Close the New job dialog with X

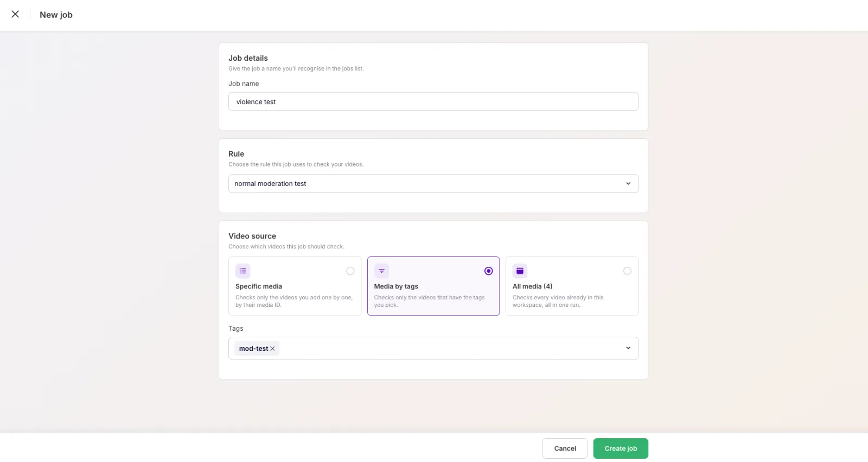tap(15, 14)
